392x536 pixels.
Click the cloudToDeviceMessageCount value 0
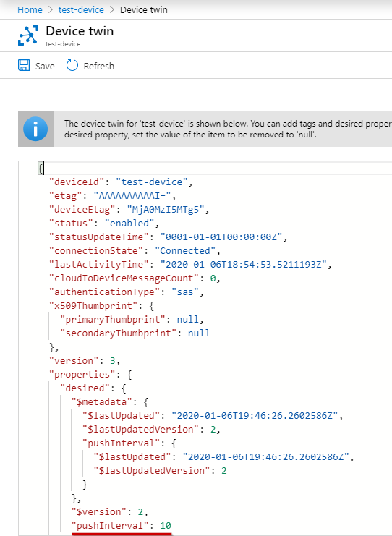coord(213,278)
